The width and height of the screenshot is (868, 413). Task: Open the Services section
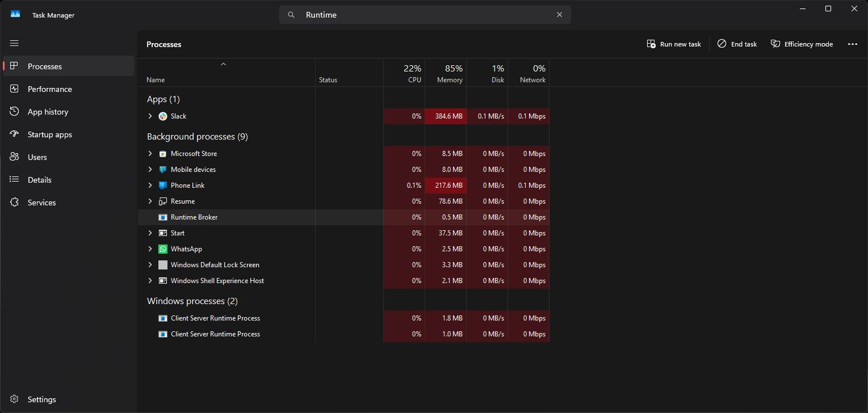pos(41,203)
